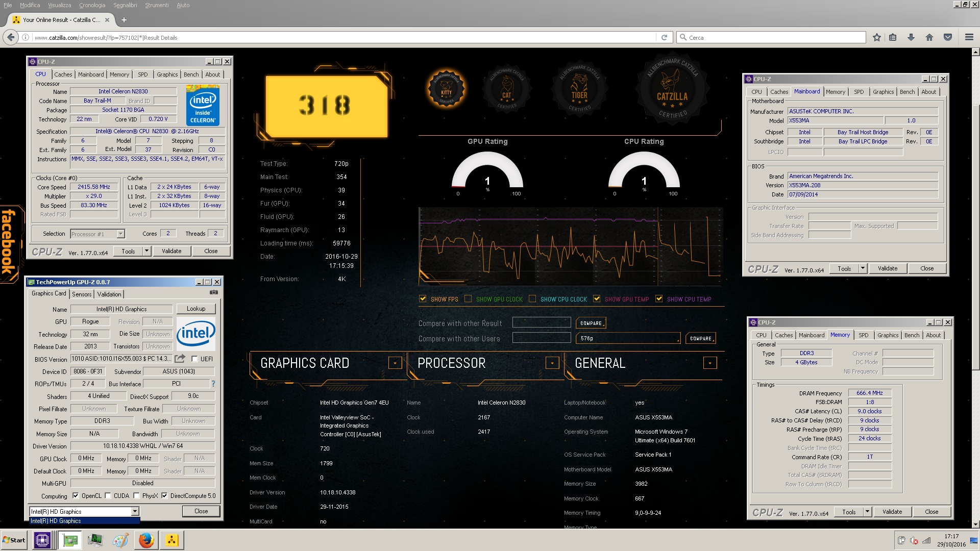Open the bookmarks list icon
Image resolution: width=980 pixels, height=551 pixels.
pos(893,37)
